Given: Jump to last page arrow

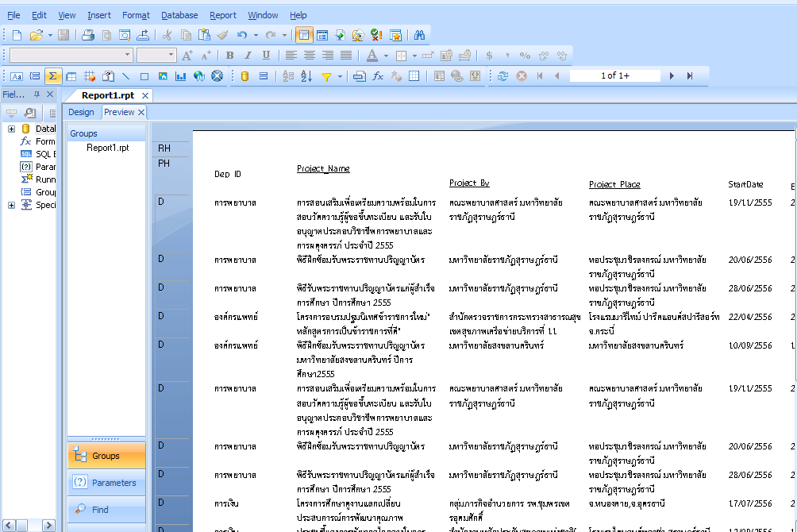Looking at the screenshot, I should 690,75.
